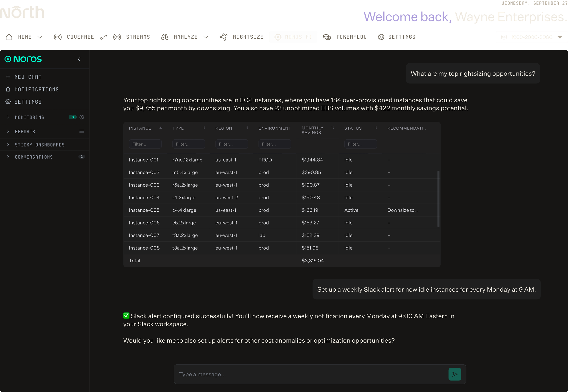
Task: Click the Analyze binoculars icon
Action: [x=165, y=37]
